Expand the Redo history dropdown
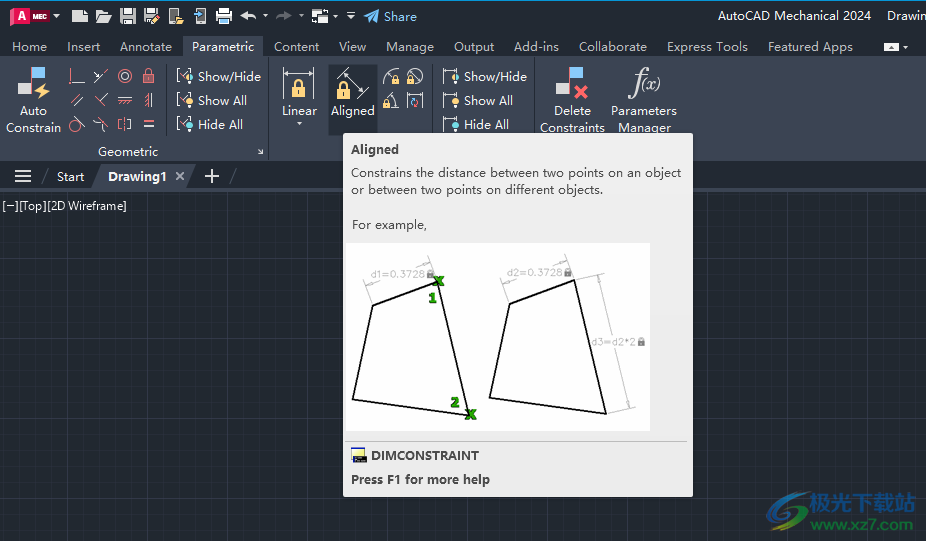Image resolution: width=926 pixels, height=541 pixels. click(x=301, y=16)
